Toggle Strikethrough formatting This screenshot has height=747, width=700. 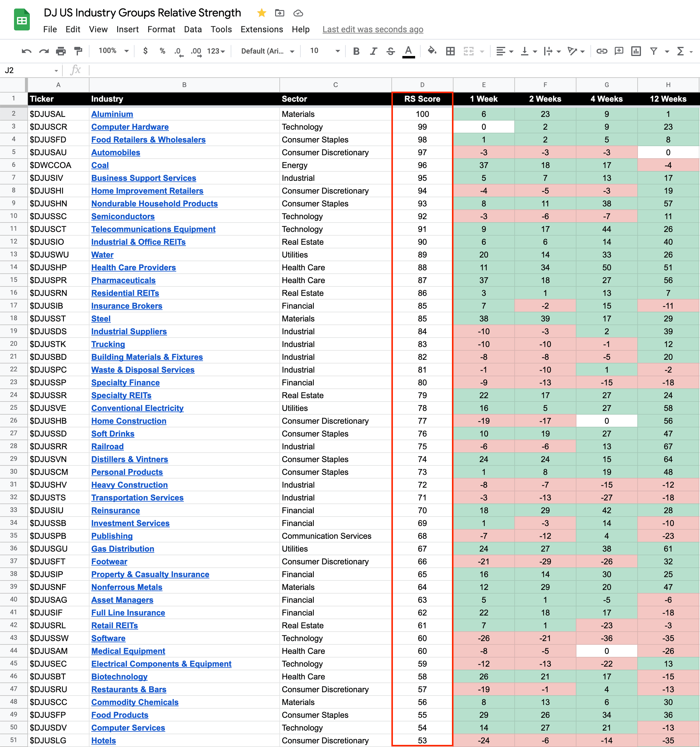pyautogui.click(x=390, y=51)
